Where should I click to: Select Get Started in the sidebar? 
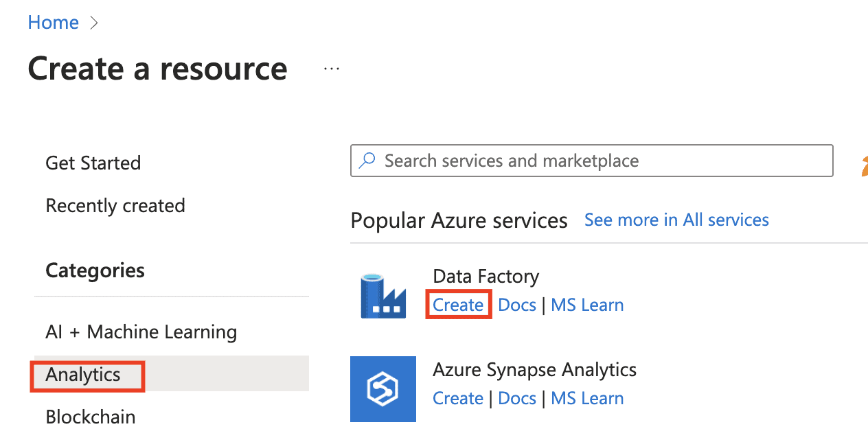(93, 163)
